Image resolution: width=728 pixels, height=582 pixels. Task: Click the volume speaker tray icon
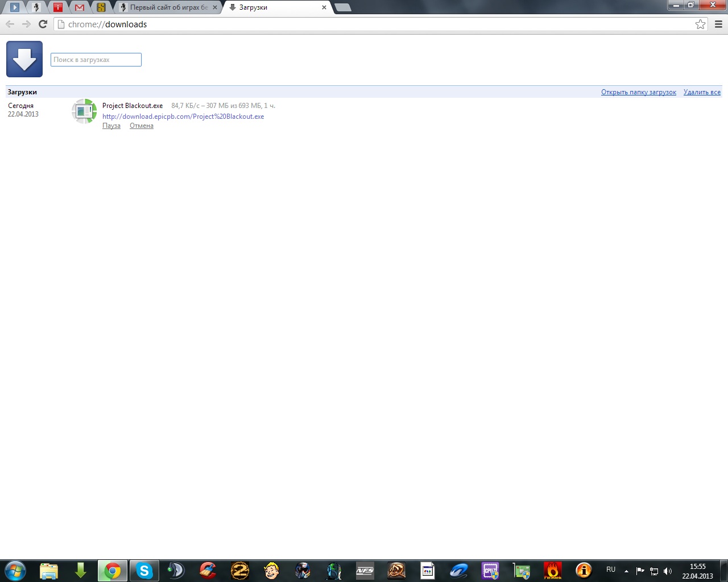[x=668, y=571]
